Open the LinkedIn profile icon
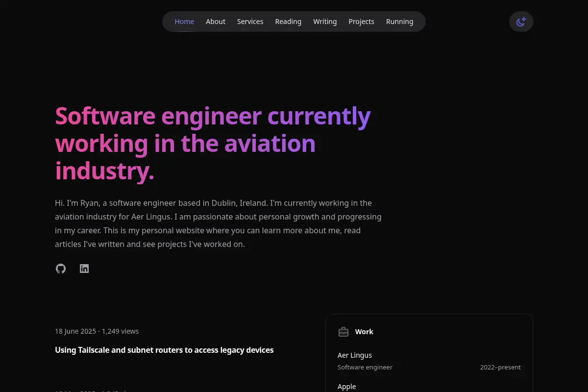This screenshot has width=588, height=392. tap(84, 269)
